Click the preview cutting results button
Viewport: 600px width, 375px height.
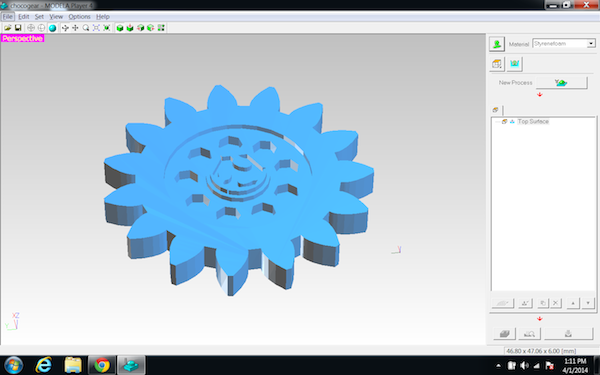[529, 334]
